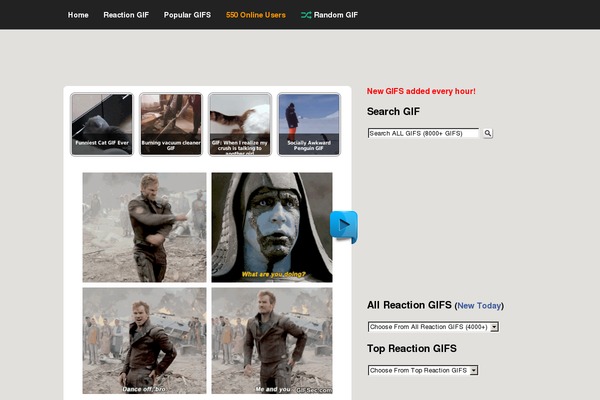Open the crush talking to another girl thumbnail
The height and width of the screenshot is (400, 600).
point(240,124)
